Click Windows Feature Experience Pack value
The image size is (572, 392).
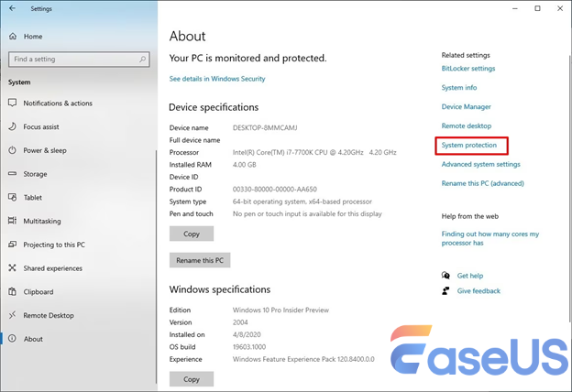point(303,359)
